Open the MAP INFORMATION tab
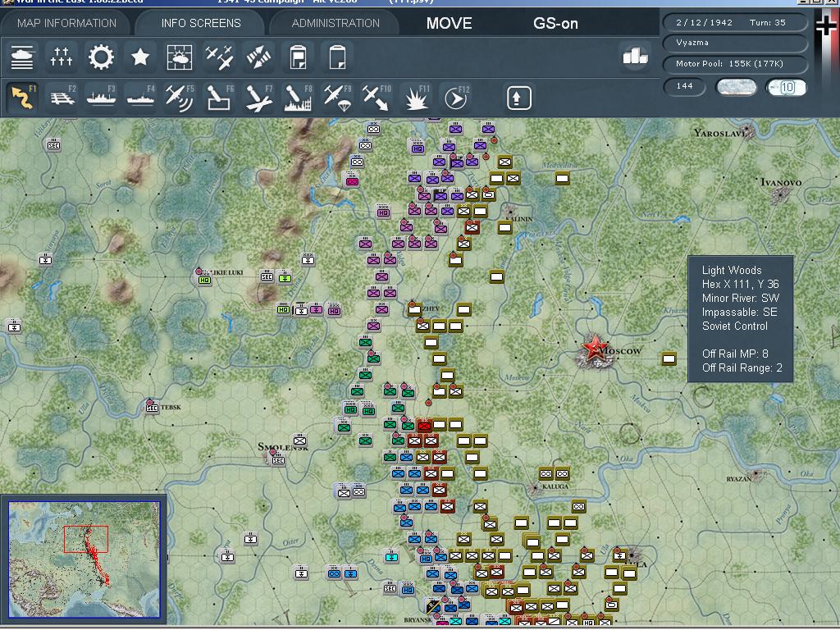 [x=66, y=23]
